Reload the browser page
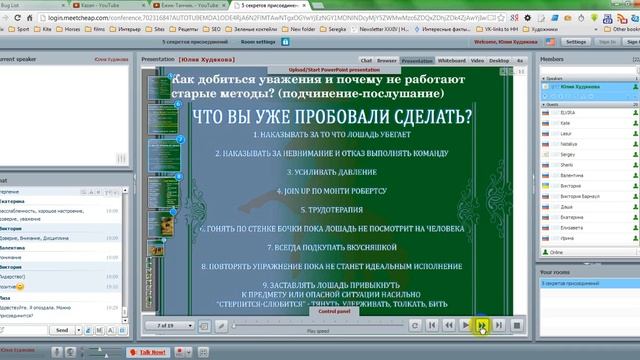Image resolution: width=640 pixels, height=360 pixels. [17, 18]
